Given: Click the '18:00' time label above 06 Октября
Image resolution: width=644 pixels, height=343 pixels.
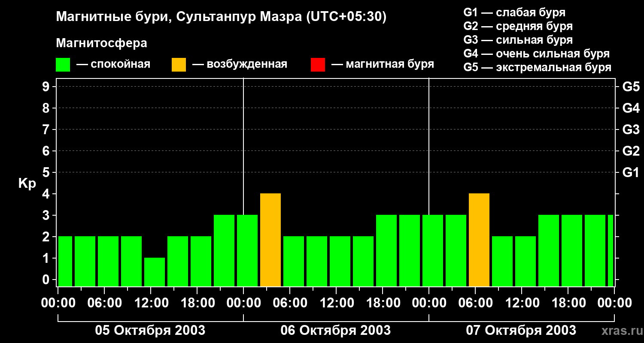Looking at the screenshot, I should point(383,303).
